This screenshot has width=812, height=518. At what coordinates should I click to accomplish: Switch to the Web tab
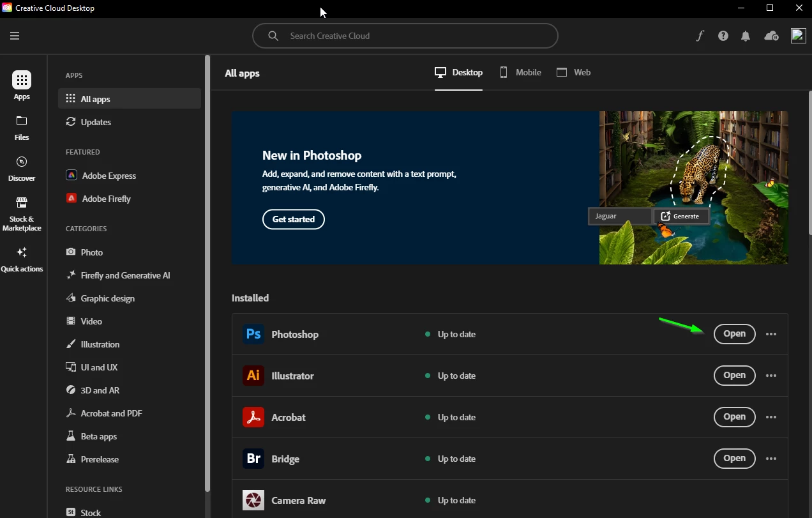coord(573,73)
